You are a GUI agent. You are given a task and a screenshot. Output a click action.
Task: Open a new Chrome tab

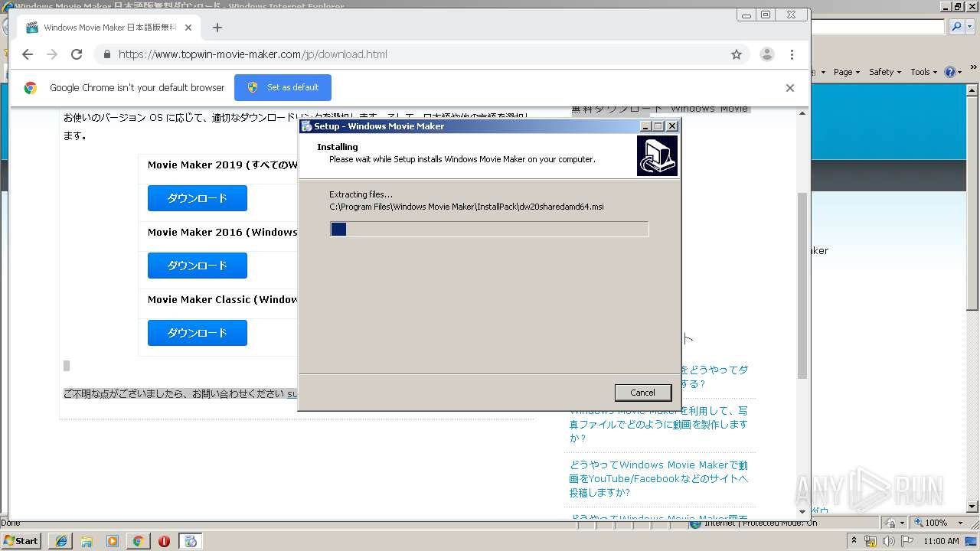(217, 28)
